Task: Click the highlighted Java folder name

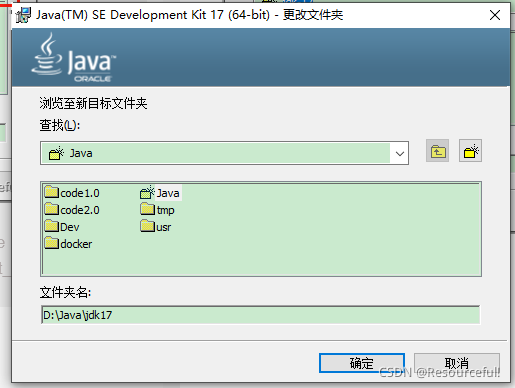Action: tap(168, 193)
